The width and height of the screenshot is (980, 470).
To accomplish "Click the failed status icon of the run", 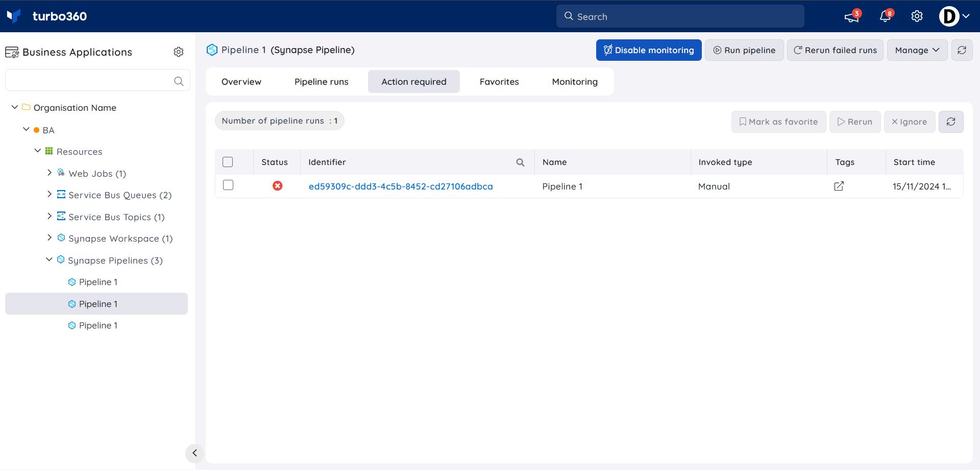I will coord(277,186).
